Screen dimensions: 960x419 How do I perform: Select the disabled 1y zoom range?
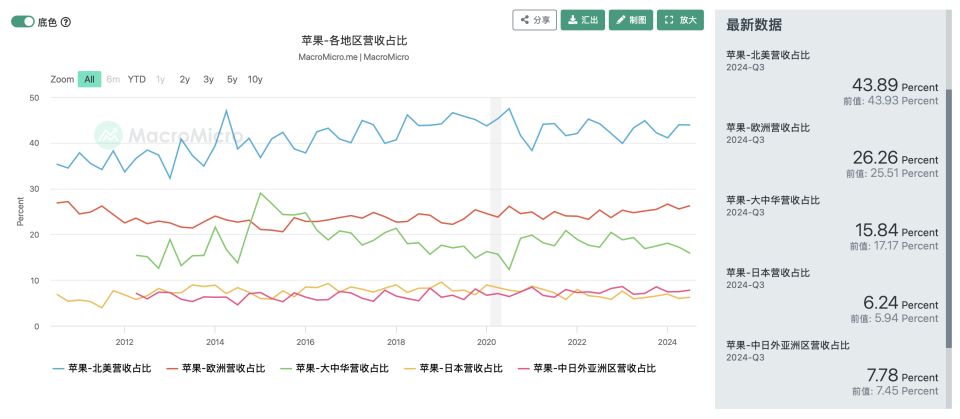[160, 79]
